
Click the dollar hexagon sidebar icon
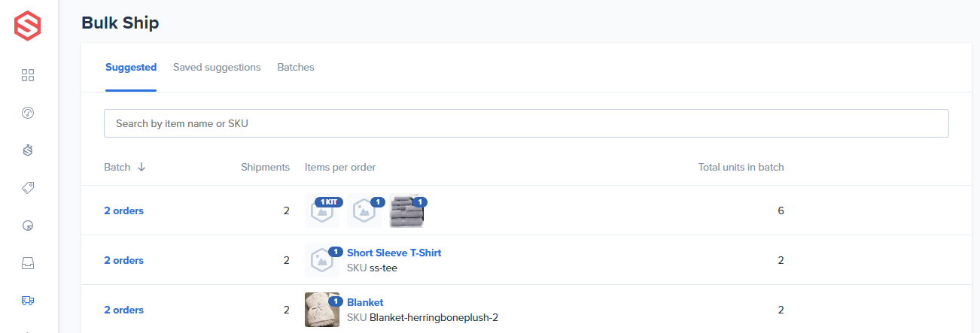[28, 150]
